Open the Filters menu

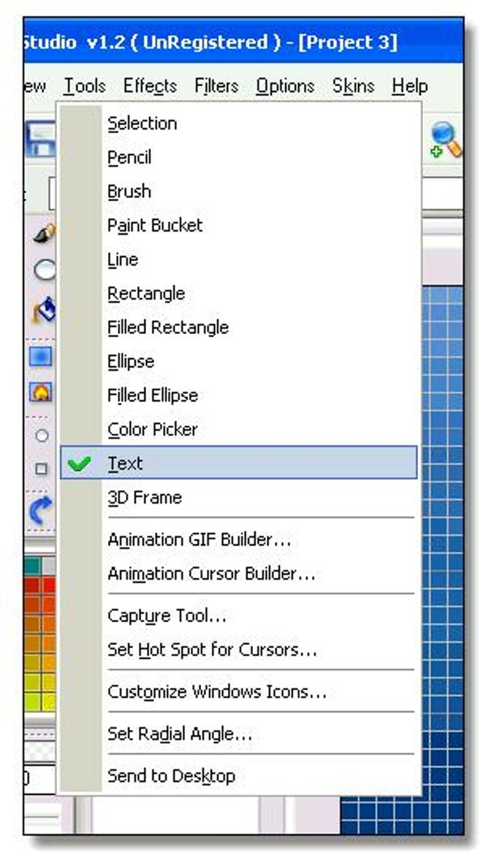click(x=216, y=86)
